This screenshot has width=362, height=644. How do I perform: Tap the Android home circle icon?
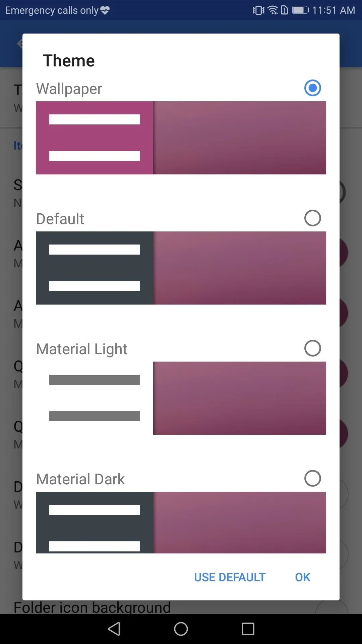tap(181, 629)
